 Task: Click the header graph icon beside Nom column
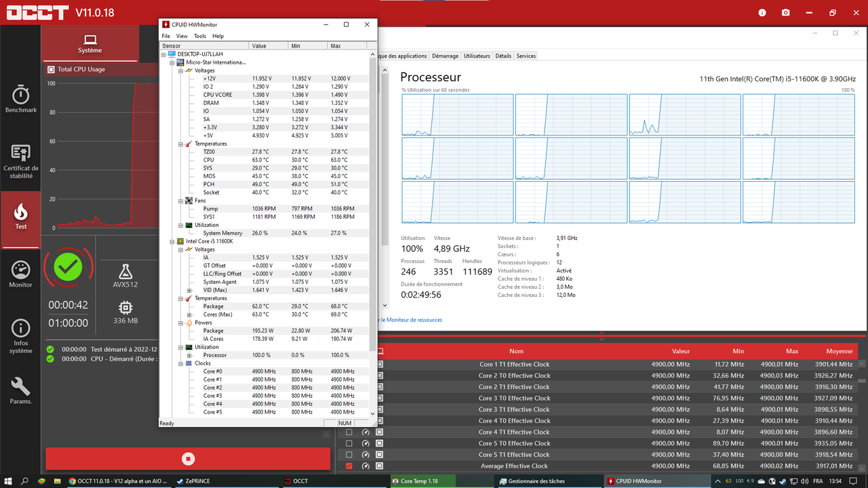pyautogui.click(x=380, y=351)
